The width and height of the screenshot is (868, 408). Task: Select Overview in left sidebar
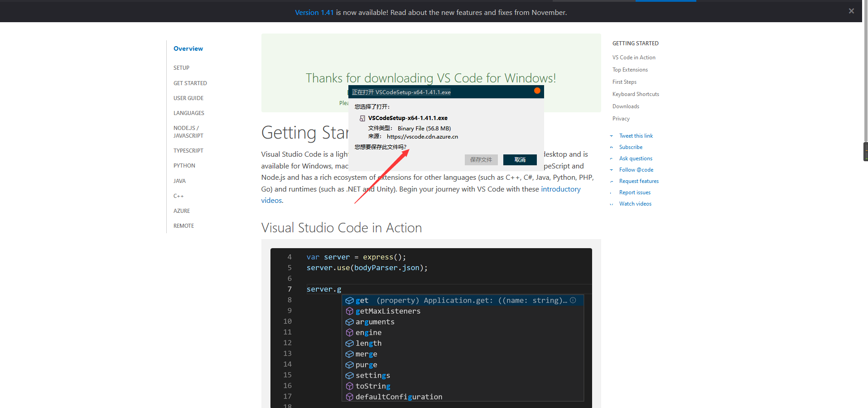coord(188,48)
